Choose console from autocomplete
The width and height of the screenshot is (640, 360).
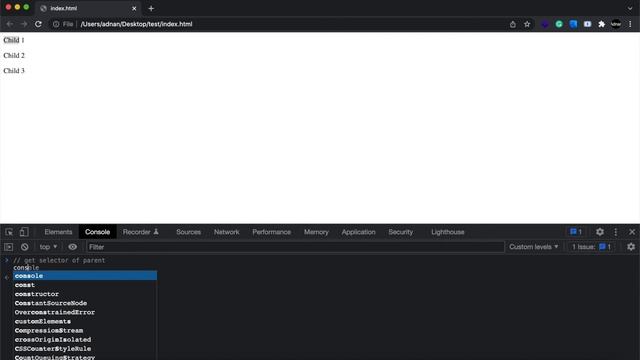(85, 276)
